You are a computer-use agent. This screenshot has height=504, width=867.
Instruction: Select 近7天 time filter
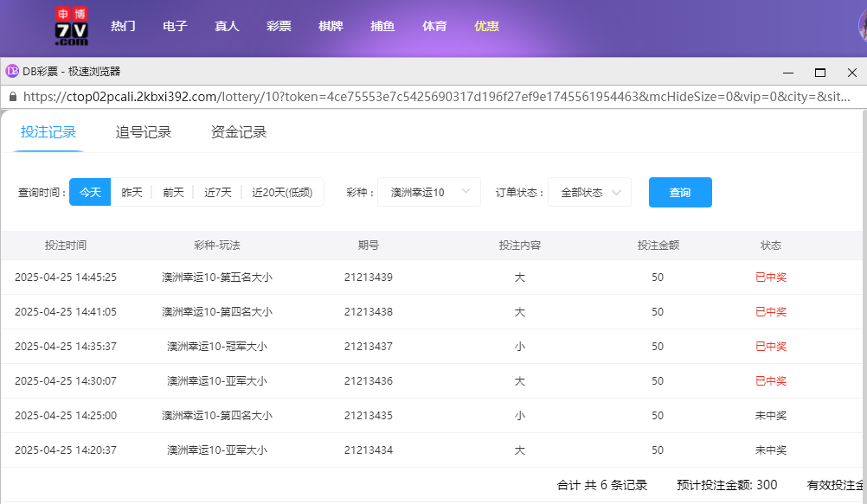[x=217, y=192]
